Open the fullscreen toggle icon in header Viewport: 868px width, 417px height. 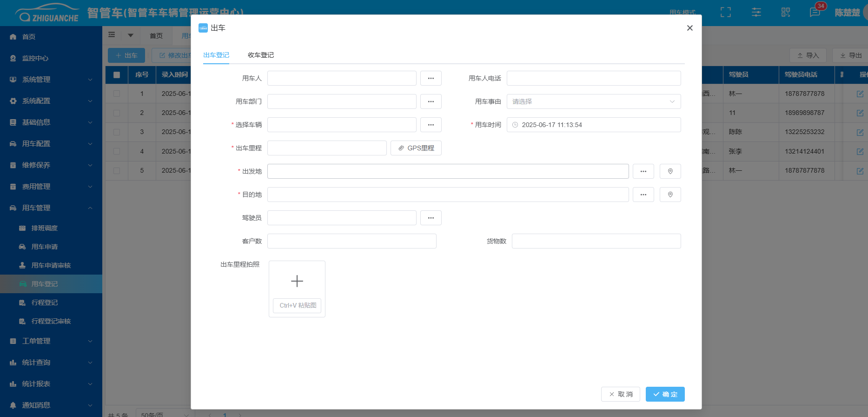click(725, 13)
